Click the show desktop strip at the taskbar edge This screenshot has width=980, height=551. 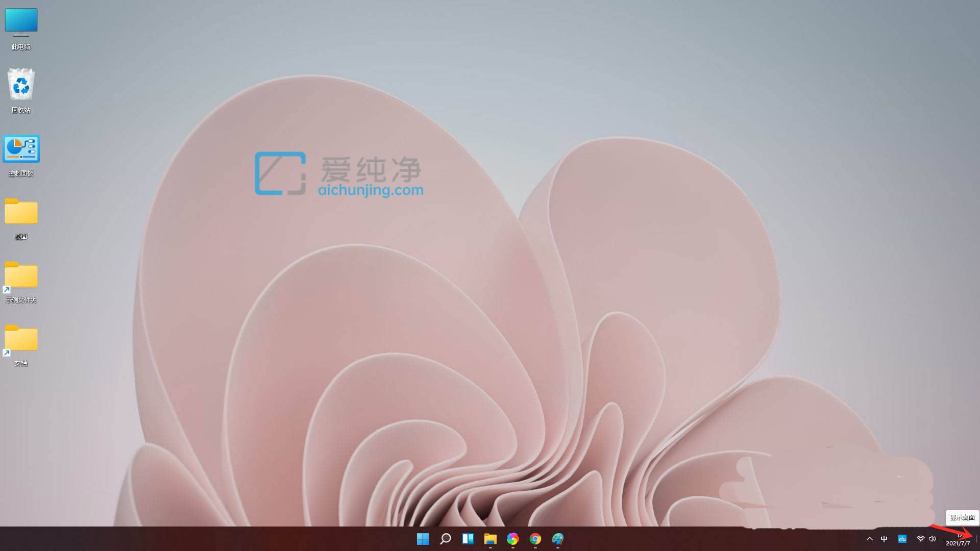[x=976, y=539]
